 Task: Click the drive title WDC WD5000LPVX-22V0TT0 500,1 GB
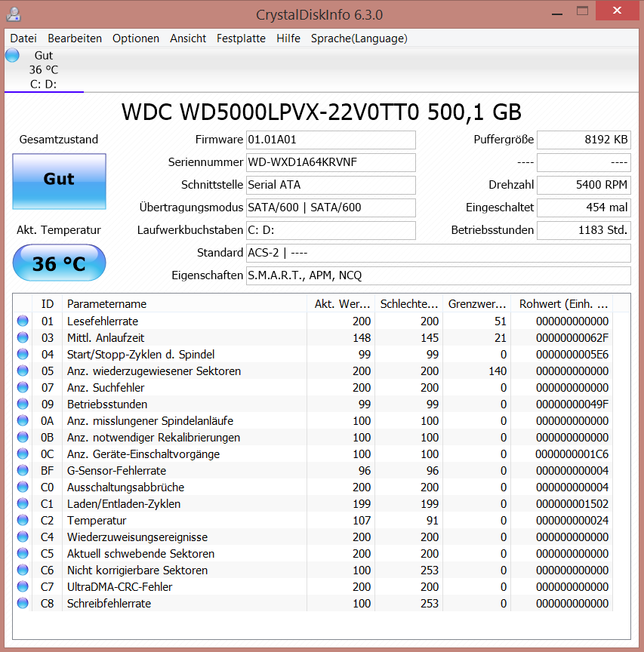[x=321, y=112]
